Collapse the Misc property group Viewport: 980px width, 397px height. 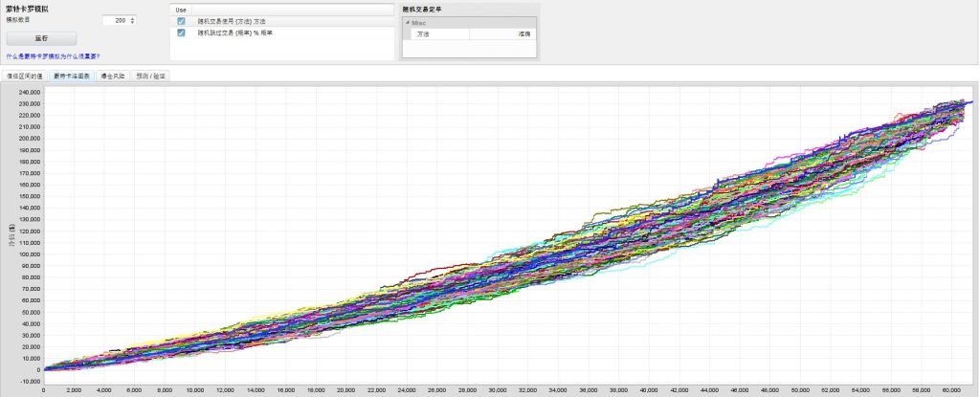[406, 21]
